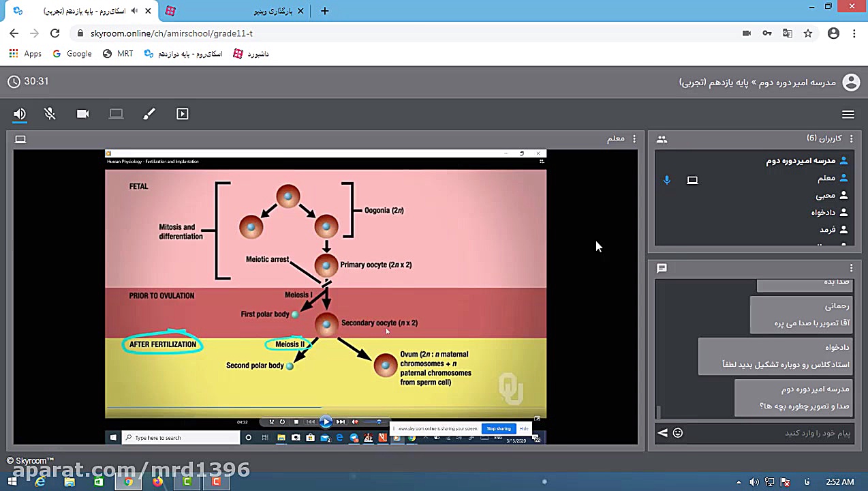The height and width of the screenshot is (491, 868).
Task: Select user مدرسه امیردوره دوم in list
Action: tap(754, 160)
